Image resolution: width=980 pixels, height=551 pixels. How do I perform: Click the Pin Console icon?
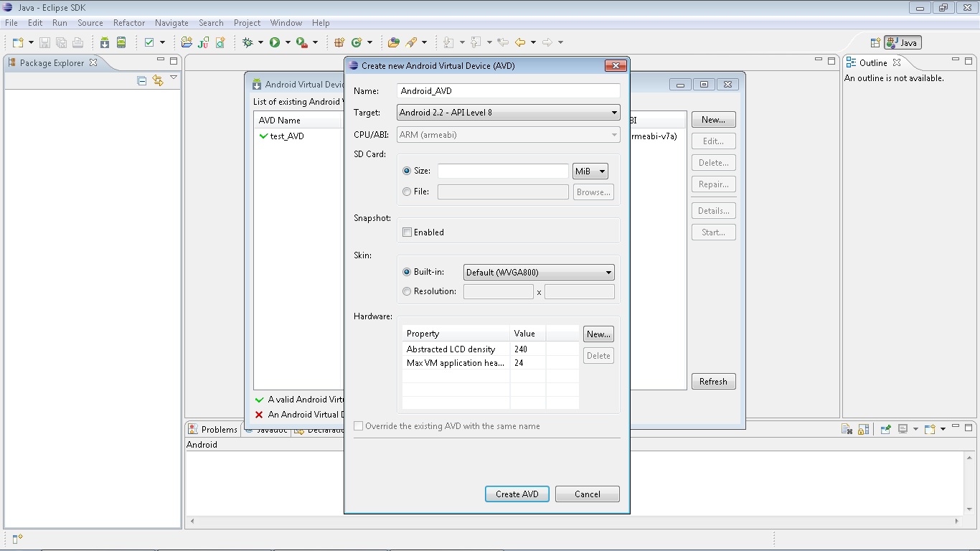point(886,429)
